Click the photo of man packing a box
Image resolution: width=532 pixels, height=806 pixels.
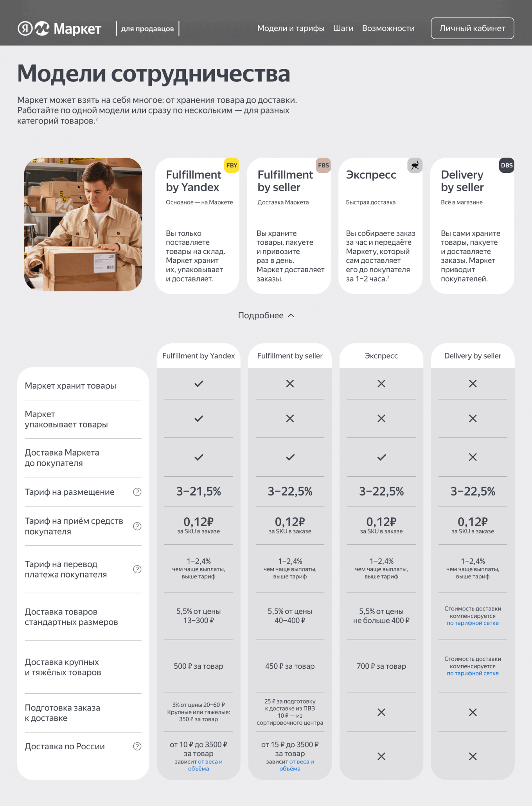point(83,224)
